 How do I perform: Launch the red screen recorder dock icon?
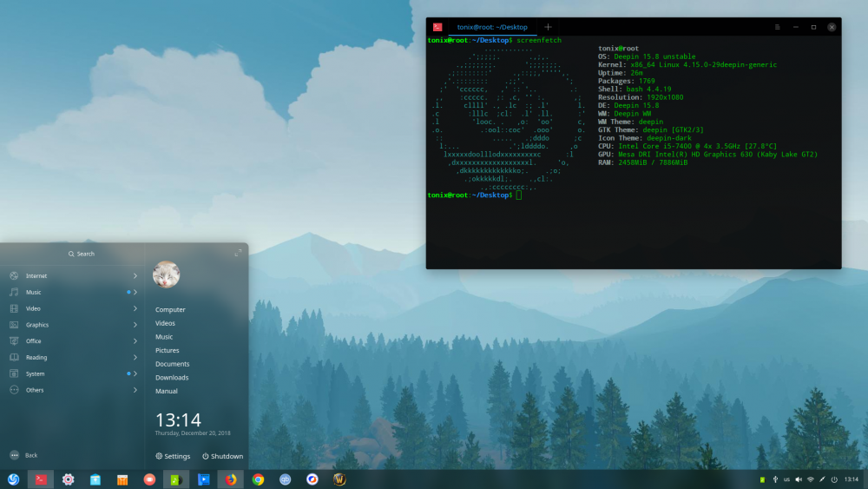[x=149, y=479]
